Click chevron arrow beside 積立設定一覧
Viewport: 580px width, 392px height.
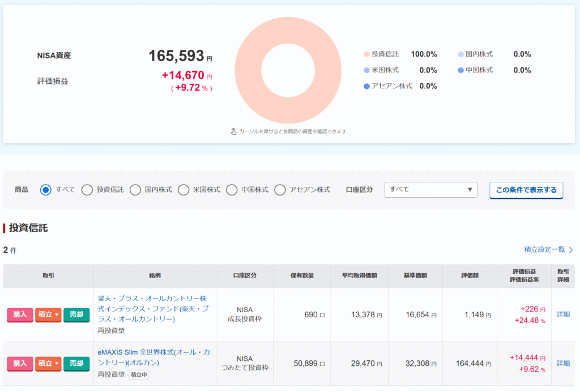571,250
